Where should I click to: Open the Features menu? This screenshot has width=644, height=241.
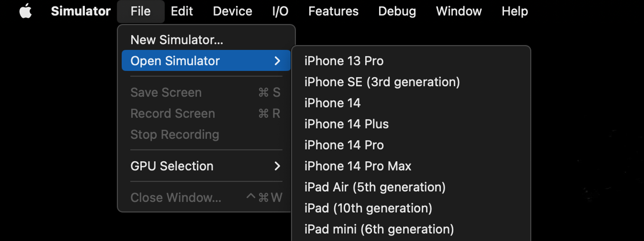coord(333,11)
